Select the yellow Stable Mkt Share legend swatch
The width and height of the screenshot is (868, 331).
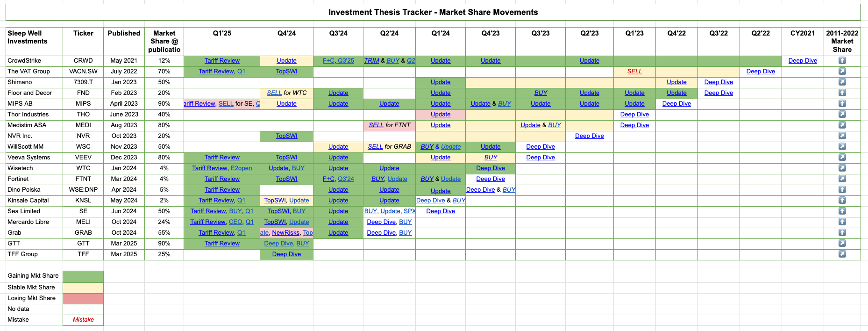tap(83, 288)
